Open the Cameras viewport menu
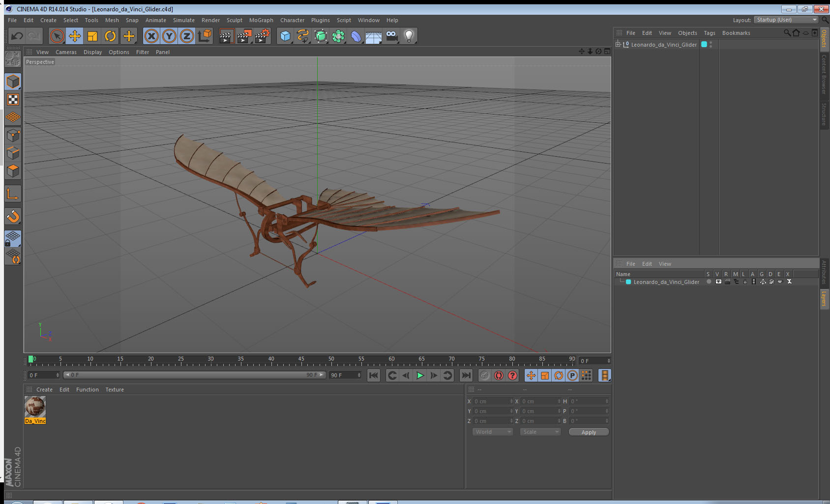The width and height of the screenshot is (830, 504). click(x=66, y=52)
